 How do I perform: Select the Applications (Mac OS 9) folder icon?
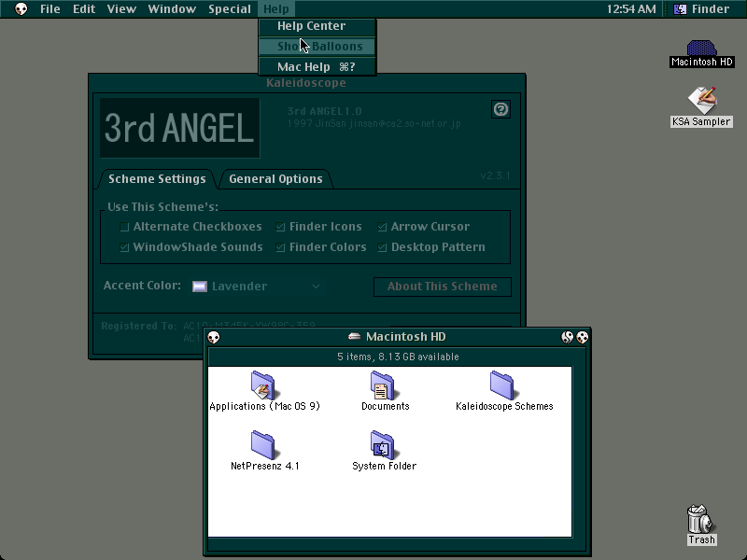(263, 385)
